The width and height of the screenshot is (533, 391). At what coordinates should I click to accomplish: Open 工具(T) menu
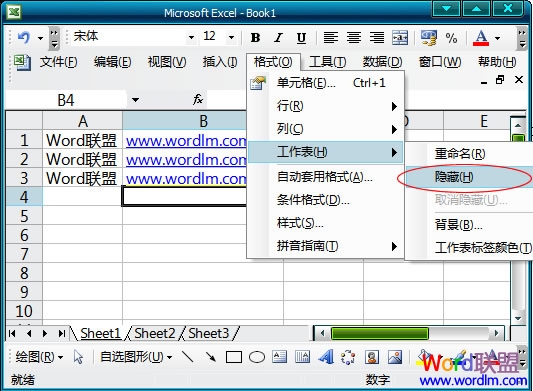pyautogui.click(x=328, y=62)
